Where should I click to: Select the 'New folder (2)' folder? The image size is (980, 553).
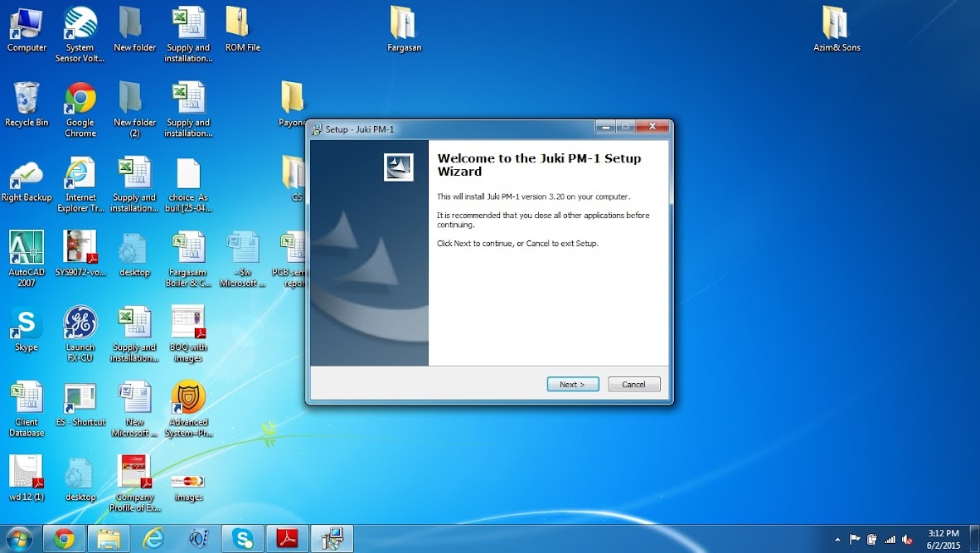coord(134,109)
